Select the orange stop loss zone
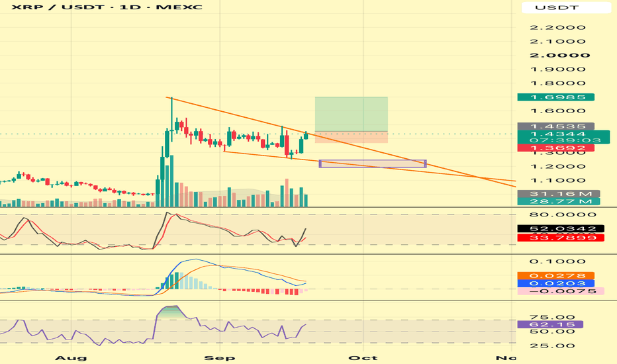The width and height of the screenshot is (617, 364). [352, 137]
